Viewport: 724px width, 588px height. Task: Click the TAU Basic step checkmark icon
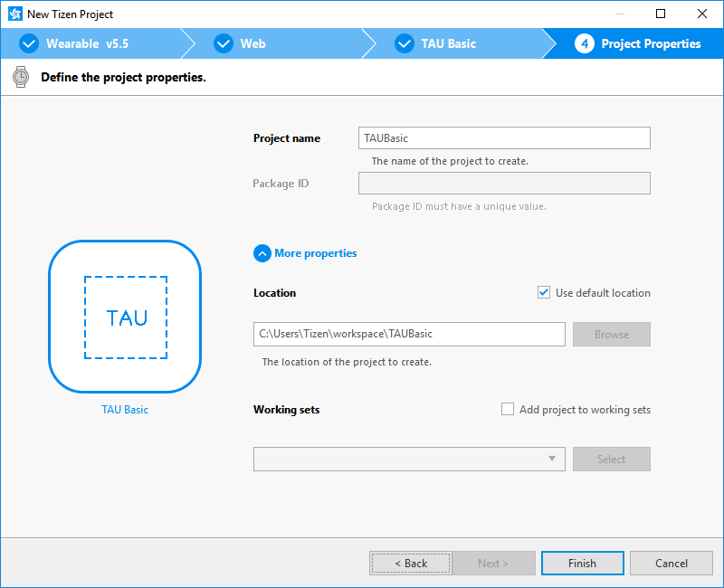point(404,43)
